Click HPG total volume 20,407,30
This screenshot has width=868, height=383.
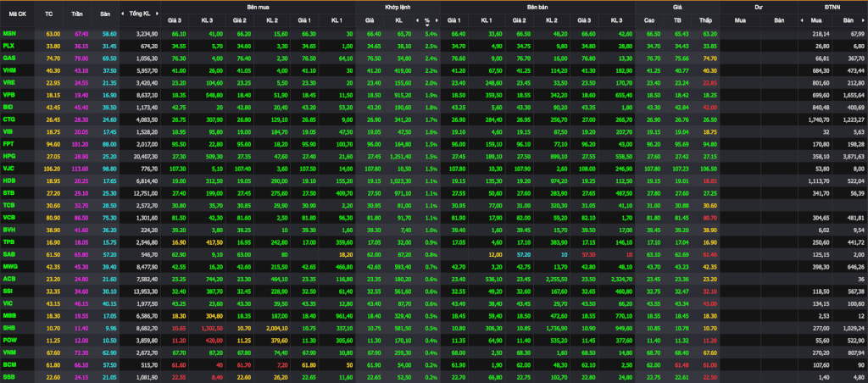click(x=146, y=155)
